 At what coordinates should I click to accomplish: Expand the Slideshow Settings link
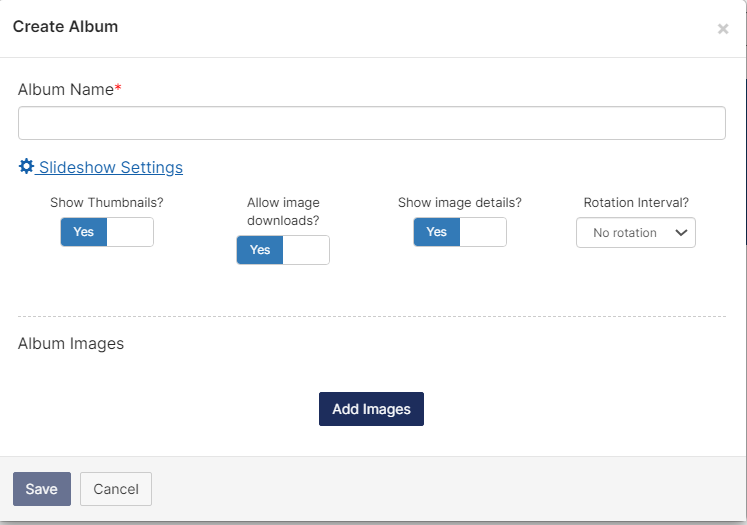tap(110, 167)
